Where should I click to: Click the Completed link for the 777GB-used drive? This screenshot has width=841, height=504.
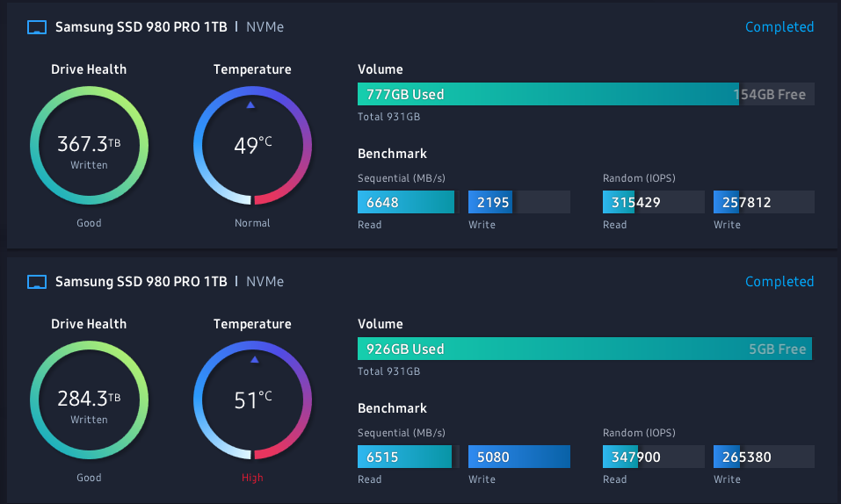point(779,27)
